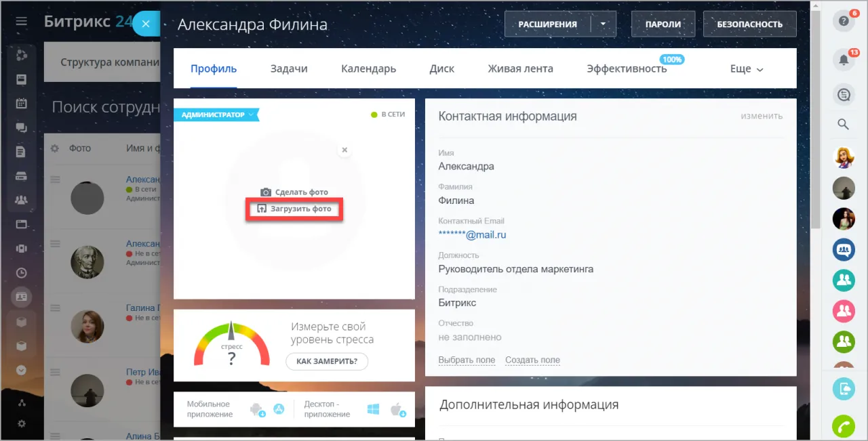The width and height of the screenshot is (868, 441).
Task: Click Загрузить фото to upload a photo
Action: click(294, 209)
